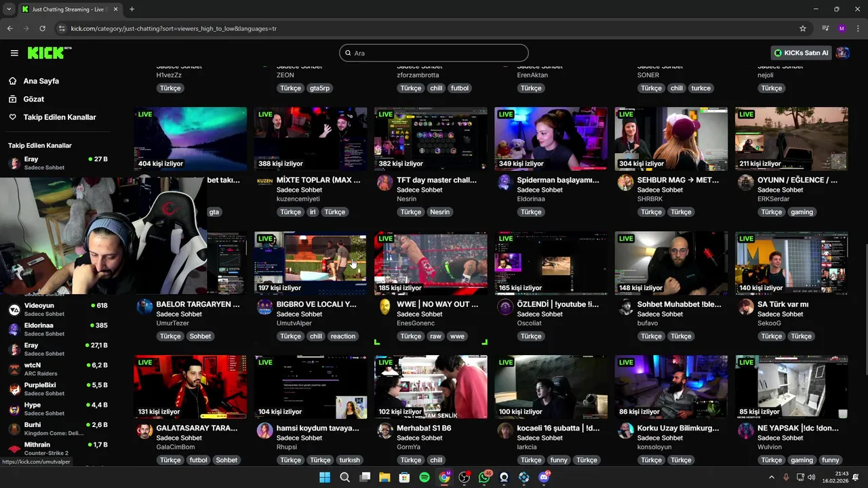Click the kuzencemiyeti channel avatar icon
Viewport: 868px width, 488px height.
[264, 182]
